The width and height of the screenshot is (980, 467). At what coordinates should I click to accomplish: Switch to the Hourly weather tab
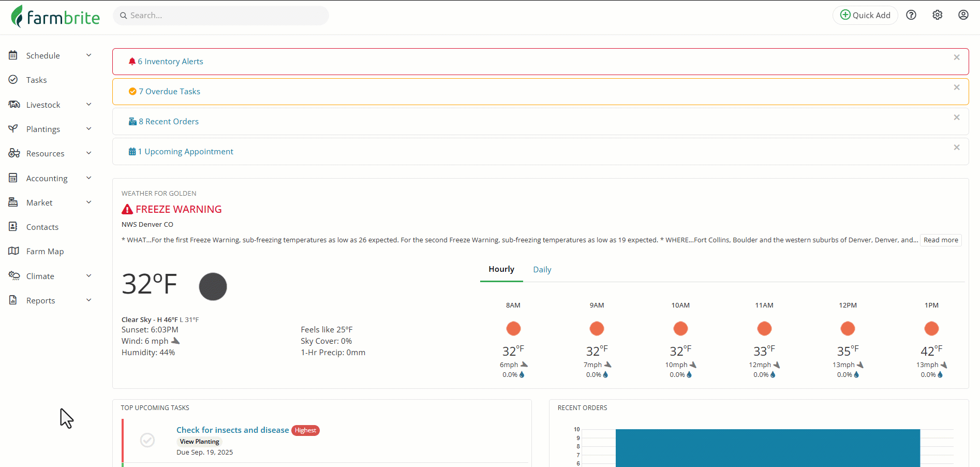pos(501,269)
